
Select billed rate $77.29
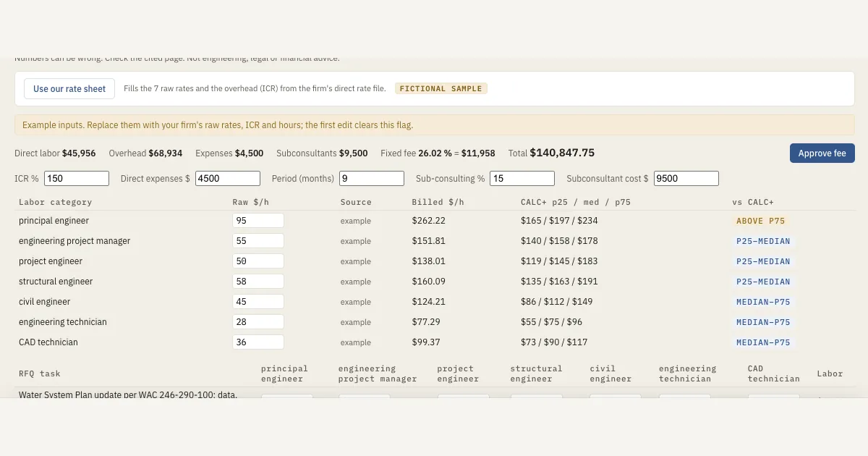tap(426, 322)
